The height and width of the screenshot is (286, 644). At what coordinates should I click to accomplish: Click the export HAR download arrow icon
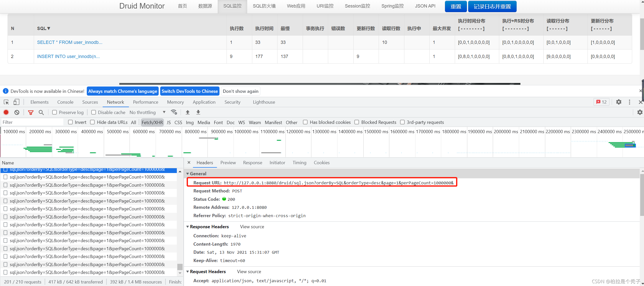click(x=198, y=112)
